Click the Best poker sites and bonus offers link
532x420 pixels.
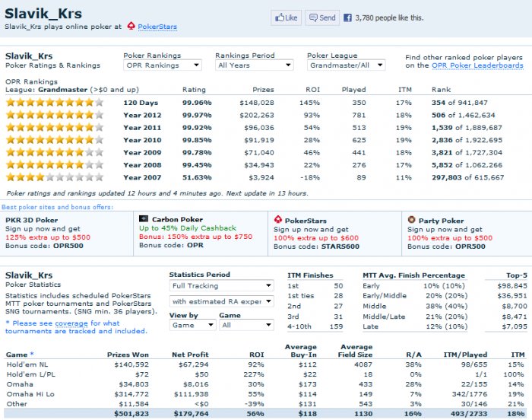pos(57,207)
